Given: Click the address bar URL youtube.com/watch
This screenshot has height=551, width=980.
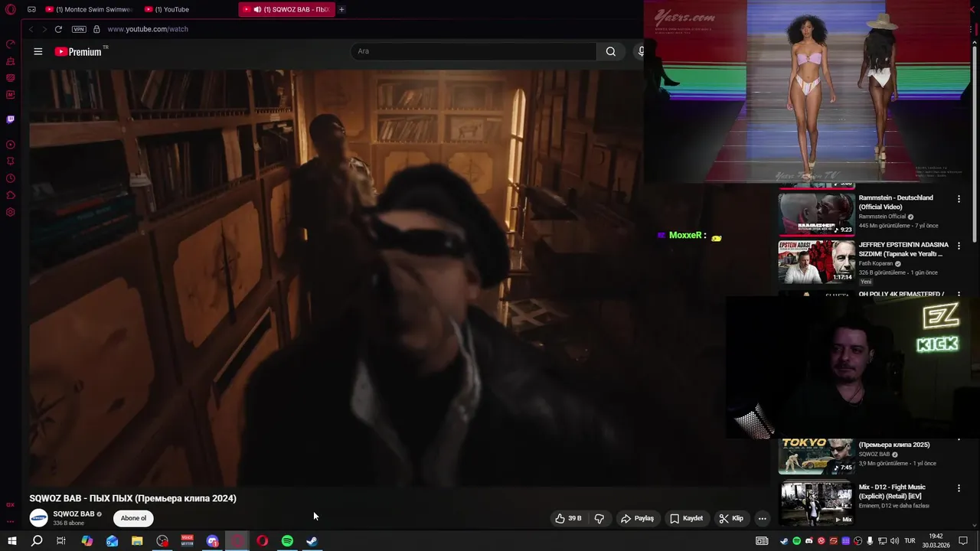Looking at the screenshot, I should pyautogui.click(x=148, y=29).
